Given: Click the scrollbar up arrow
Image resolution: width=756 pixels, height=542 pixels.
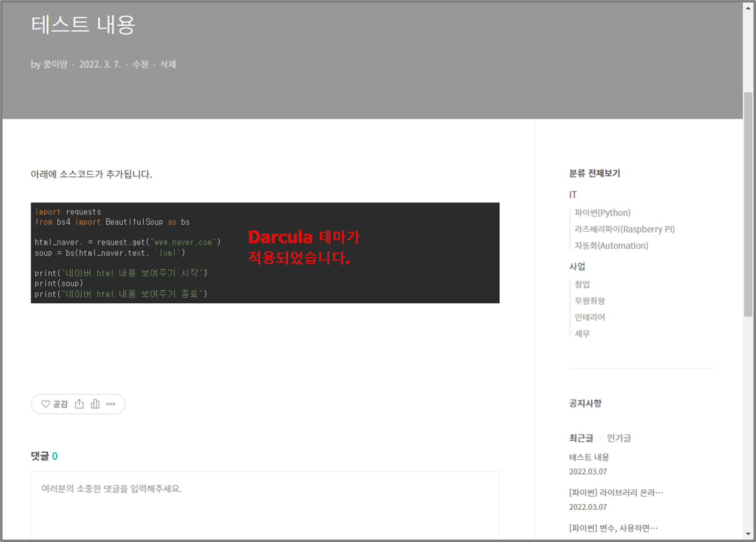Looking at the screenshot, I should [x=748, y=8].
